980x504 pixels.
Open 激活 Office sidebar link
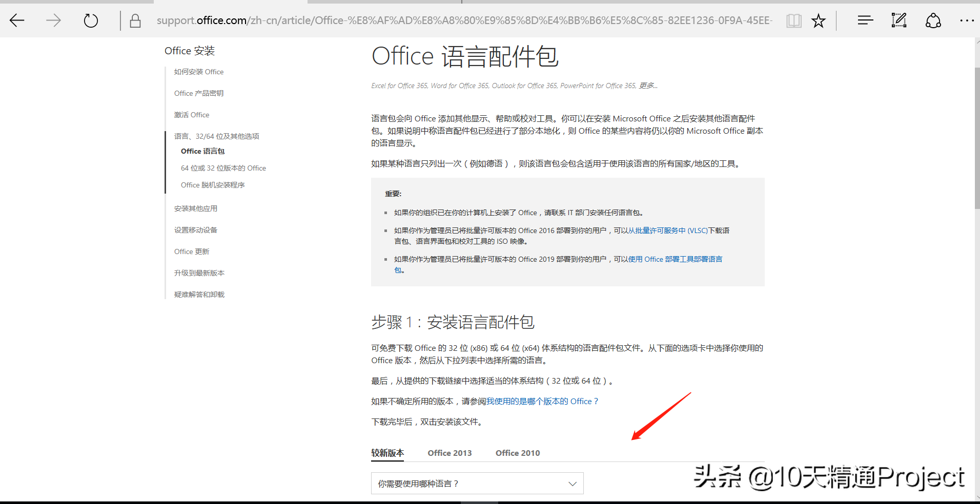point(192,115)
